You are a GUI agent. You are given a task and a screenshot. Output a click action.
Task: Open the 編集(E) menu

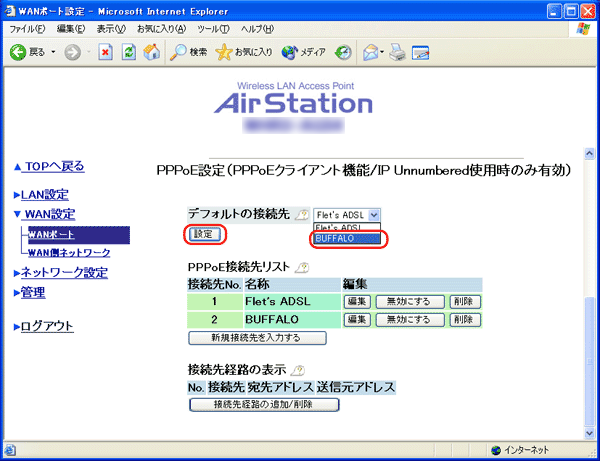(71, 29)
